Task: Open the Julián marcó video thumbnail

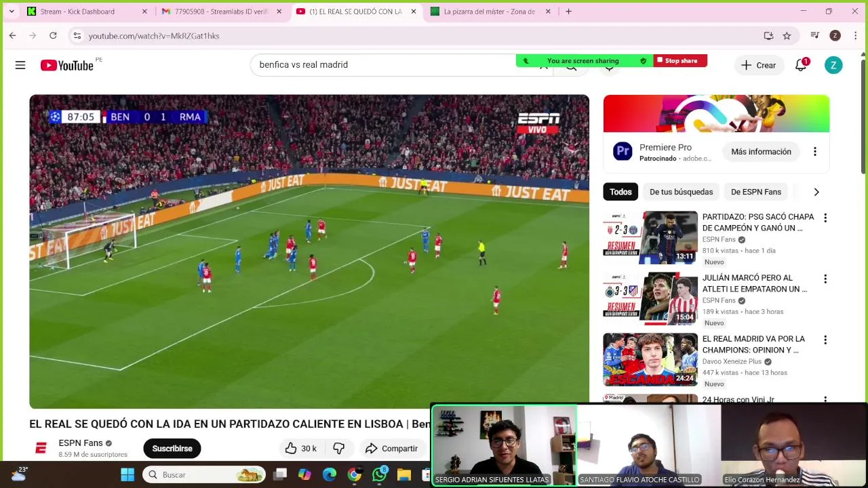Action: (650, 298)
